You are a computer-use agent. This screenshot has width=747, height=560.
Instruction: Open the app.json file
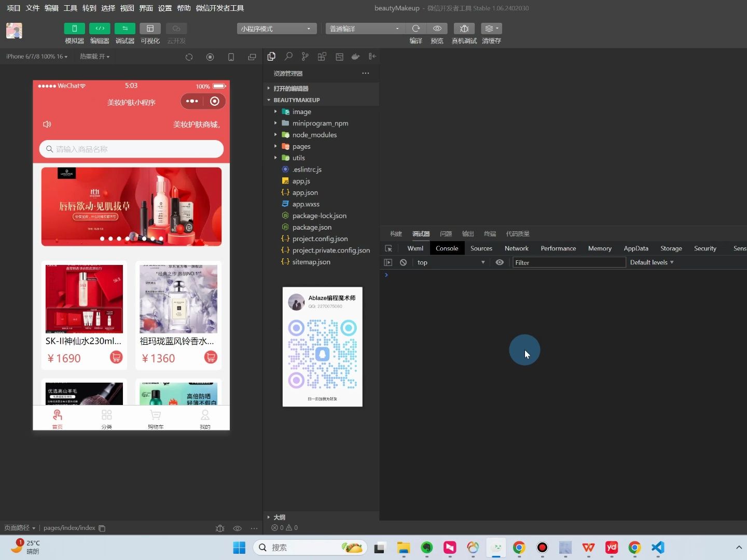(x=322, y=193)
